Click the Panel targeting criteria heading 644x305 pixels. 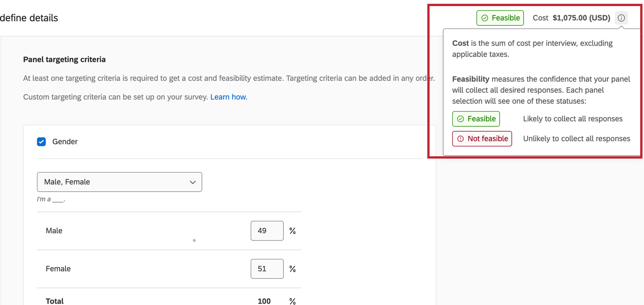pos(64,60)
